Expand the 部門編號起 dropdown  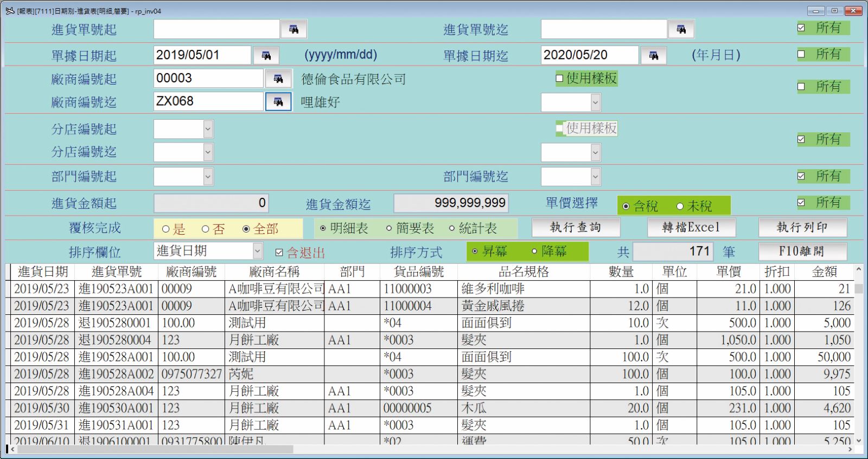coord(208,176)
